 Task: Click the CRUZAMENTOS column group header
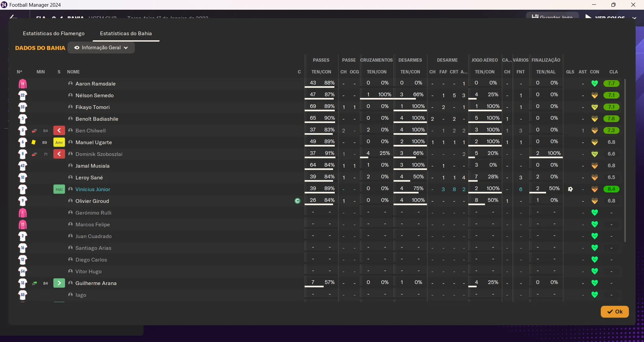[x=376, y=60]
